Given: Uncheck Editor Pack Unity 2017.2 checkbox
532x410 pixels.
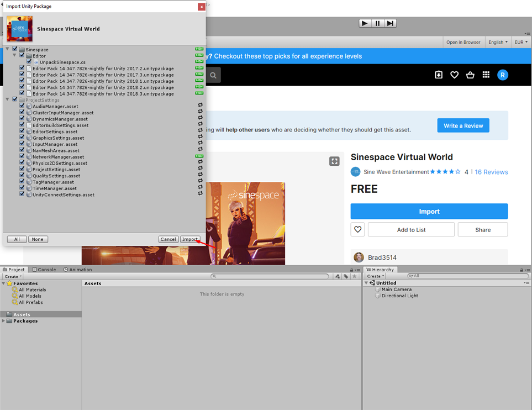Looking at the screenshot, I should (22, 67).
